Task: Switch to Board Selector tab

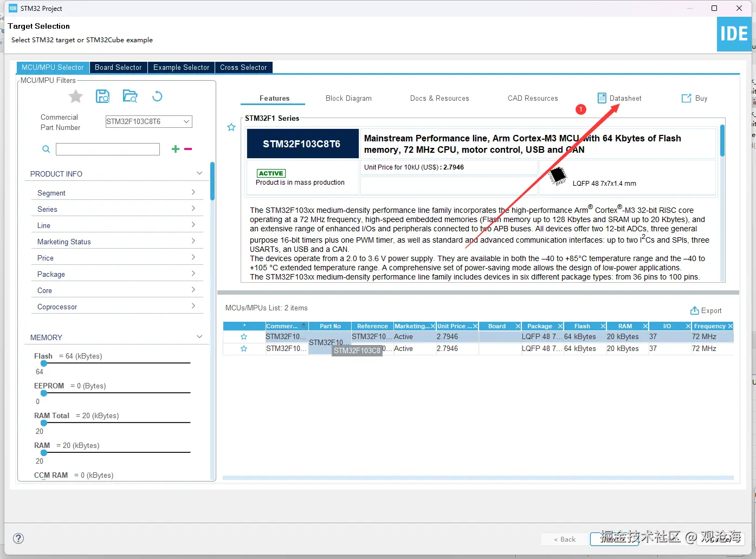Action: [x=118, y=67]
